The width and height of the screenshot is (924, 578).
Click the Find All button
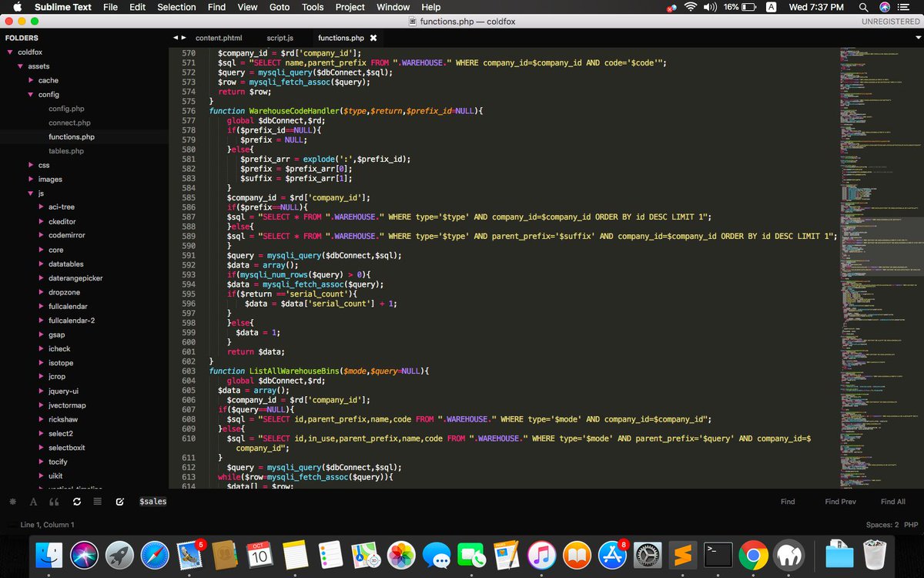coord(893,502)
